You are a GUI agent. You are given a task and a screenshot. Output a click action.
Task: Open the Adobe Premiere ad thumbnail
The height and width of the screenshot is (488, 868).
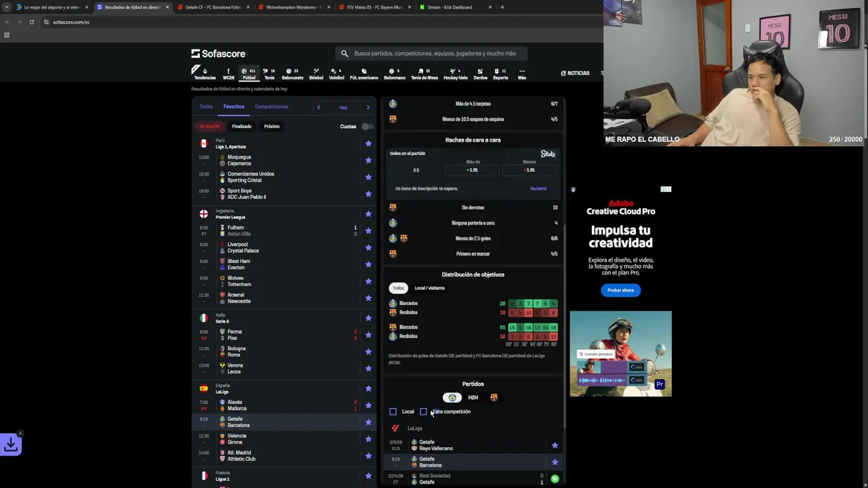pos(620,354)
